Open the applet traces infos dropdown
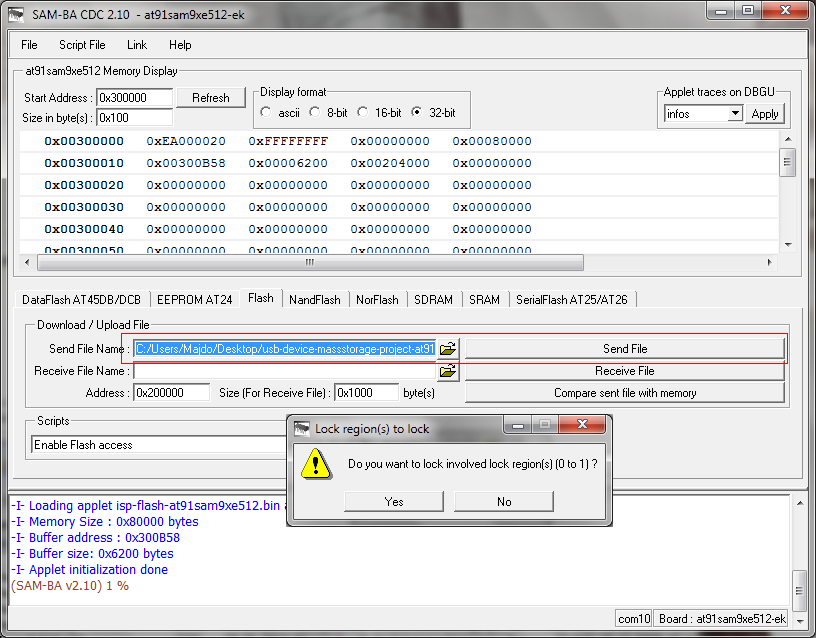This screenshot has width=816, height=638. coord(734,113)
